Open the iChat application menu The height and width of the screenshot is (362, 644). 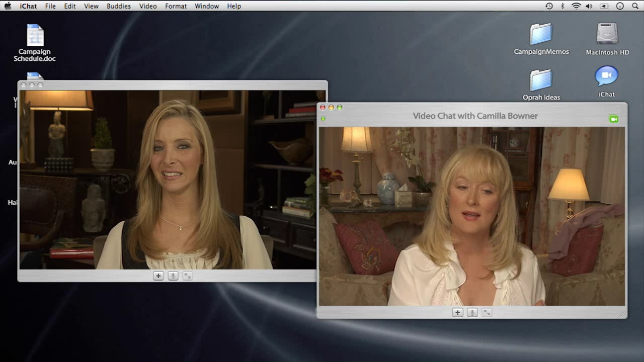point(28,6)
